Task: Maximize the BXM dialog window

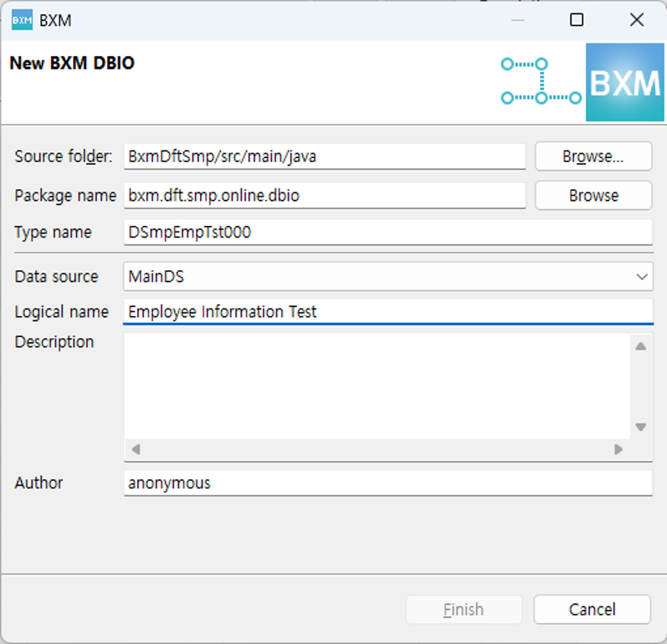Action: (x=577, y=19)
